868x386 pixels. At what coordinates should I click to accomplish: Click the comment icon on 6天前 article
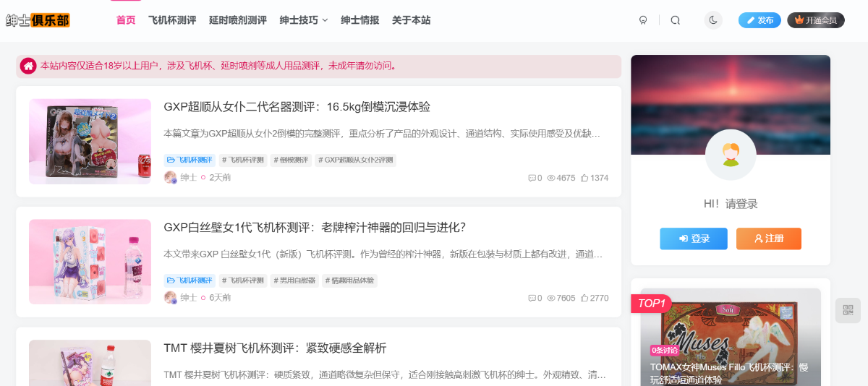click(x=532, y=298)
